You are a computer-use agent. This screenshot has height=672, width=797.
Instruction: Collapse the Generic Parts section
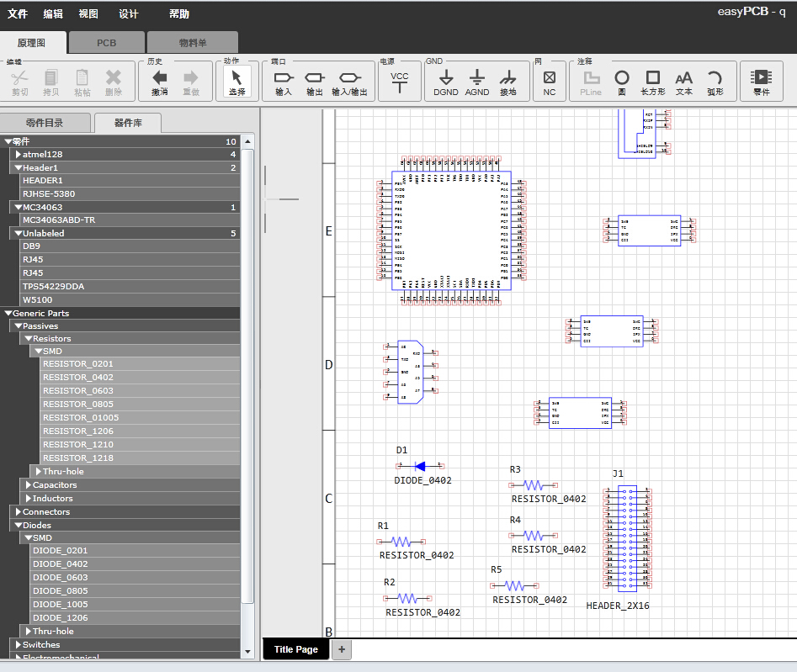[8, 314]
